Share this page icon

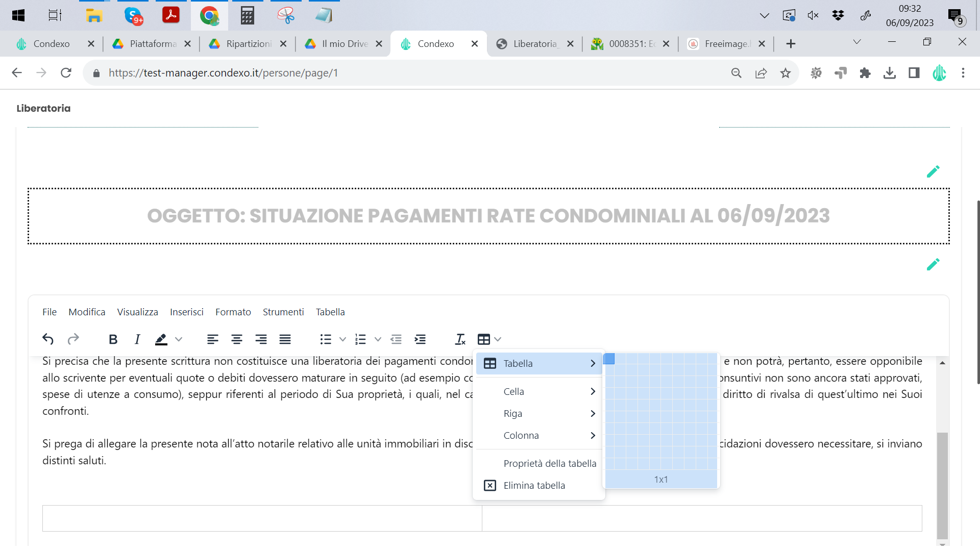click(761, 73)
